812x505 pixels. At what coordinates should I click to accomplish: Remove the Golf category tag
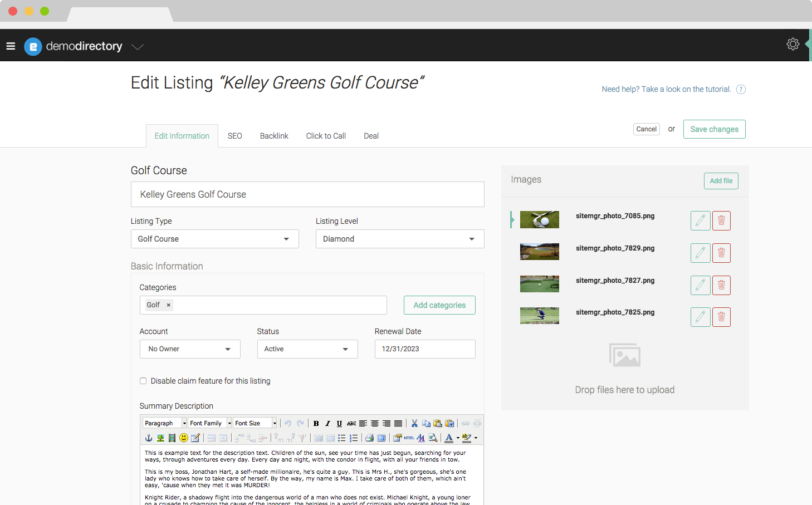pos(168,305)
